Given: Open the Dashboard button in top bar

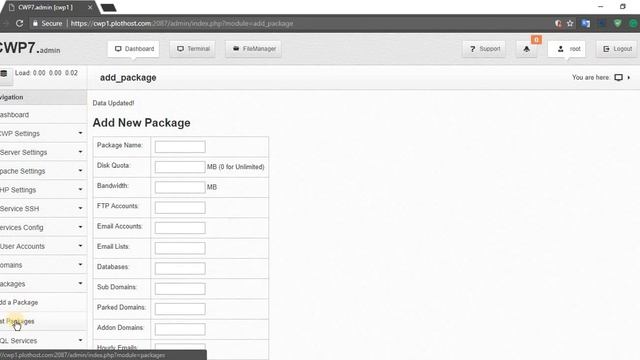Looking at the screenshot, I should click(133, 49).
